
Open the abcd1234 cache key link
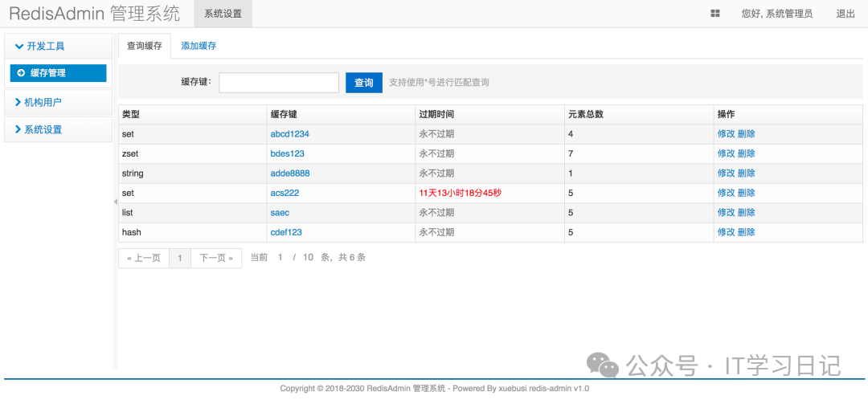[x=289, y=134]
